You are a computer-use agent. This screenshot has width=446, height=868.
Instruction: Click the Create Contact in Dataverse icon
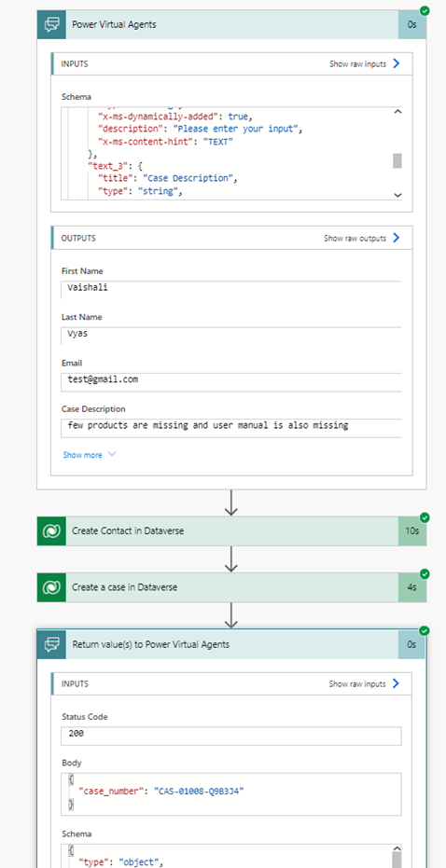(51, 530)
